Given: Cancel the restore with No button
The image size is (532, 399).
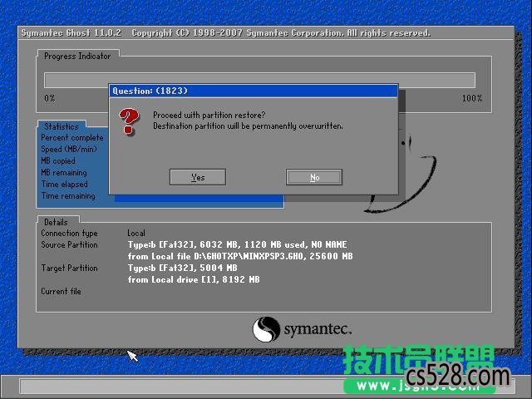Looking at the screenshot, I should 314,177.
